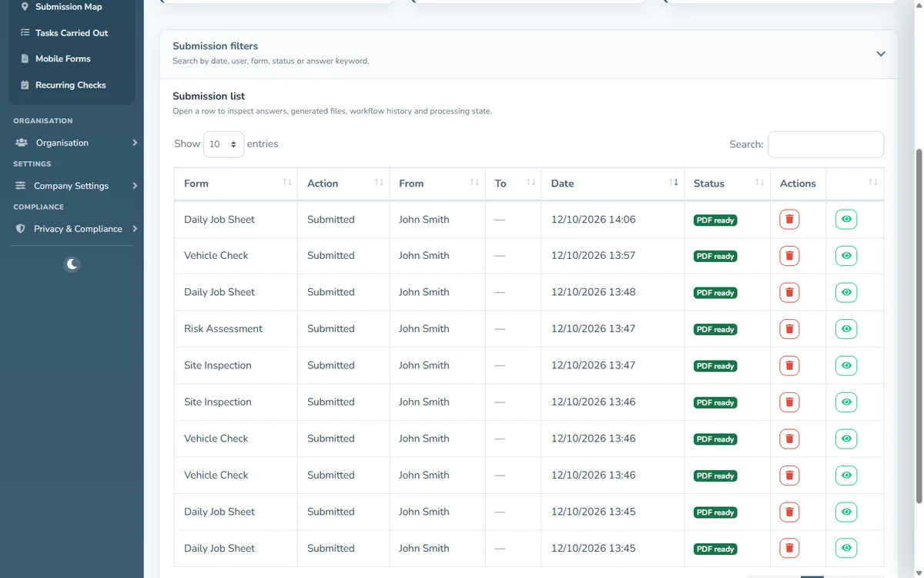Screen dimensions: 924x578
Task: Delete the Daily Job Sheet 14:06 submission
Action: 789,220
